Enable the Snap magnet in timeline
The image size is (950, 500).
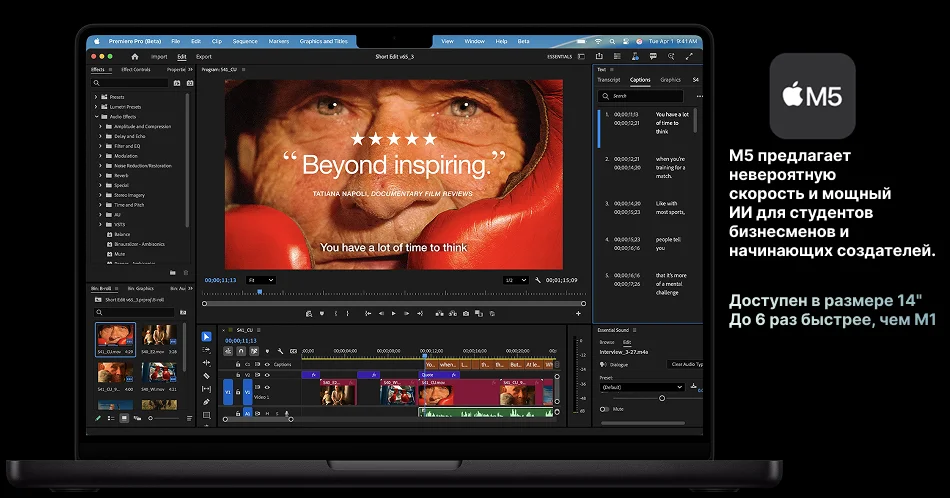coord(241,351)
